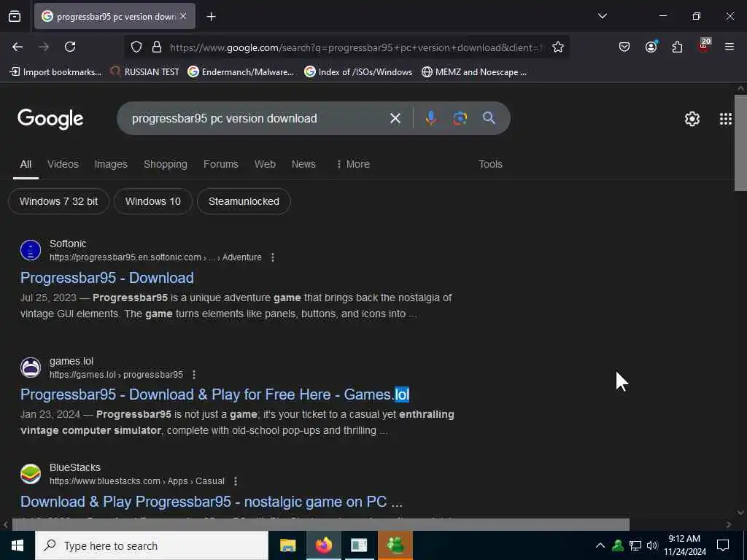
Task: Open the taskbar clock showing 9:12 AM
Action: 684,545
